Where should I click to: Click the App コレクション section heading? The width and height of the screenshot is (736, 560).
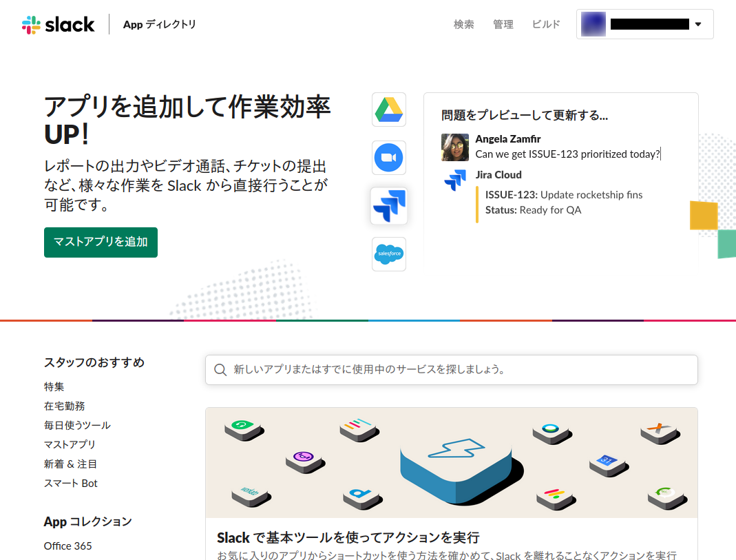(87, 521)
